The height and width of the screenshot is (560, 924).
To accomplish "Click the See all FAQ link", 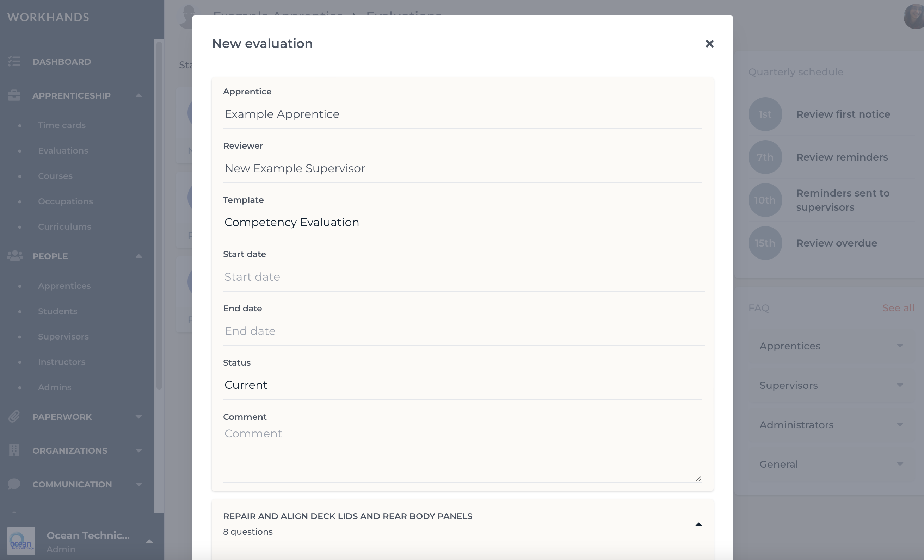I will point(898,308).
